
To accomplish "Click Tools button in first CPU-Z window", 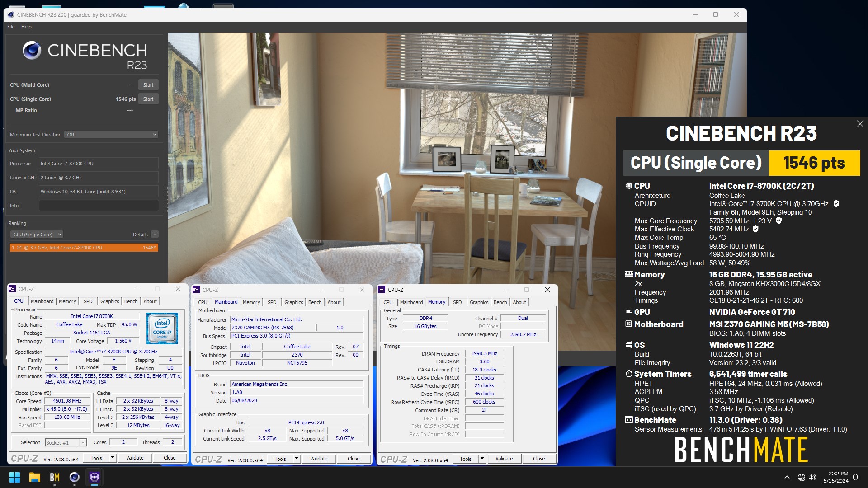I will tap(96, 458).
